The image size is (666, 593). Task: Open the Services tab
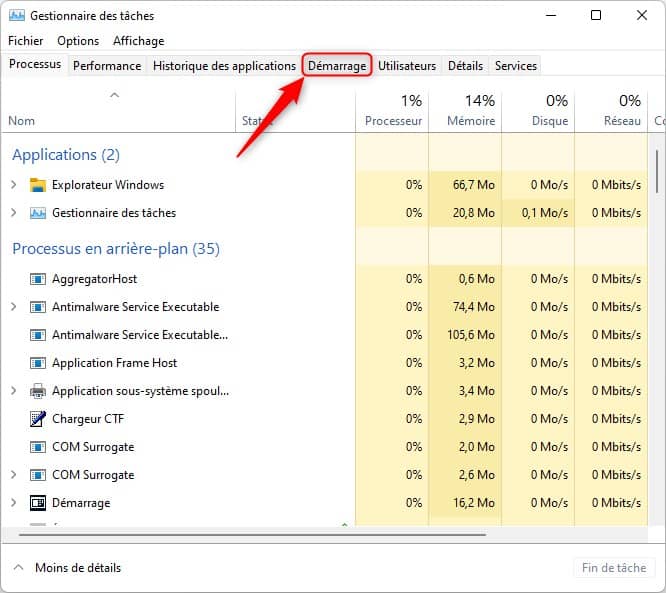point(516,66)
